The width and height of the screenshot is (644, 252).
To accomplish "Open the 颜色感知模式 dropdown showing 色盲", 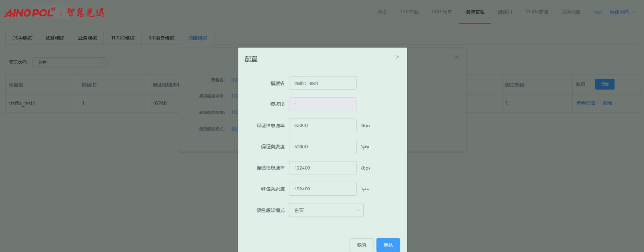I will tap(326, 210).
